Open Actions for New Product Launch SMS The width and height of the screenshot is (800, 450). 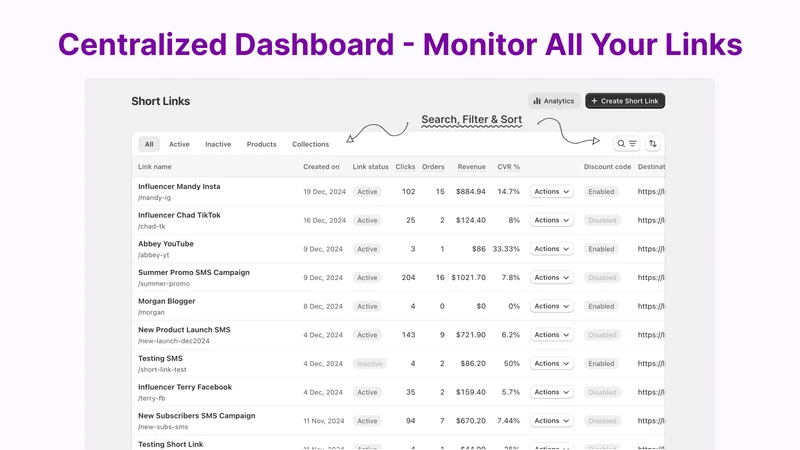tap(552, 335)
